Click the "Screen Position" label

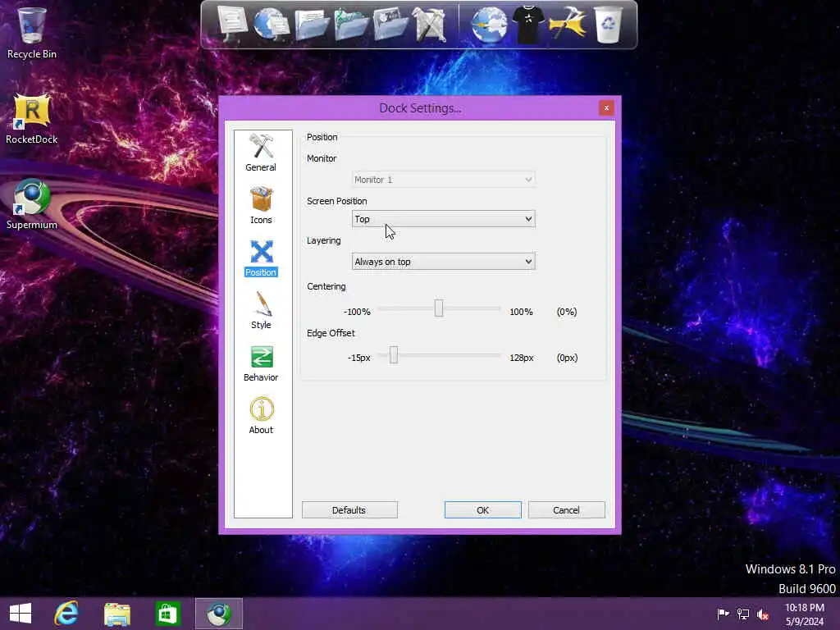tap(337, 201)
